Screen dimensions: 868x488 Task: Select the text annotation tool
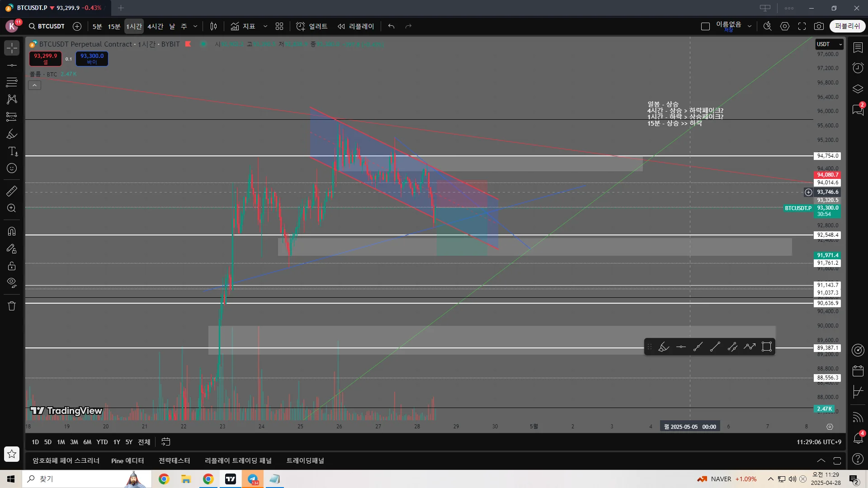(13, 151)
